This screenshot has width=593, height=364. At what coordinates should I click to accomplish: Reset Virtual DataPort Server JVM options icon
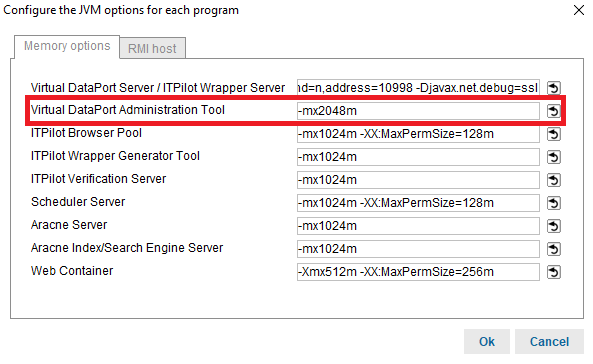click(x=553, y=88)
